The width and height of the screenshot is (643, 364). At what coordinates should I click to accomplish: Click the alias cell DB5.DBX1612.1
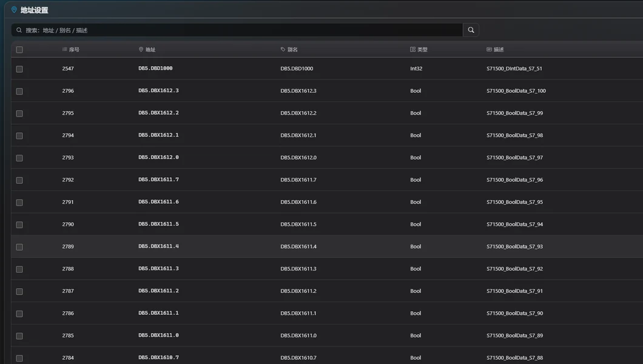298,135
